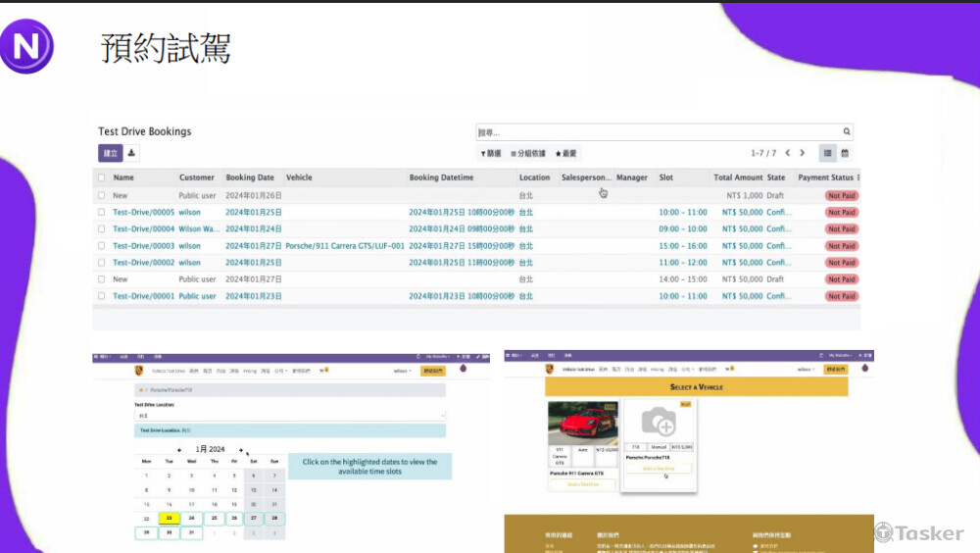980x553 pixels.
Task: Click red Porsche 911 car thumbnail
Action: 582,424
